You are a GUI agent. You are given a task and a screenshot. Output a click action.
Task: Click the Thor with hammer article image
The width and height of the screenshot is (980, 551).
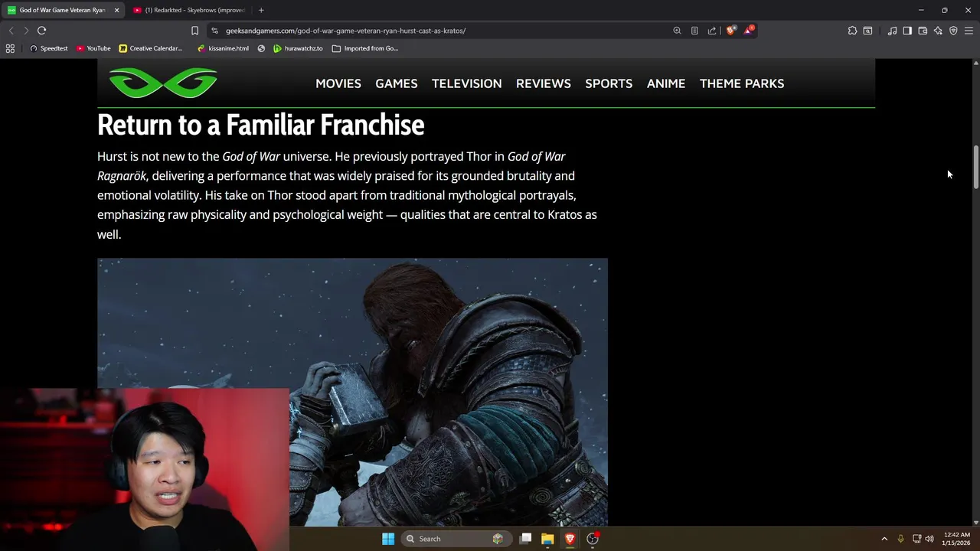click(352, 392)
